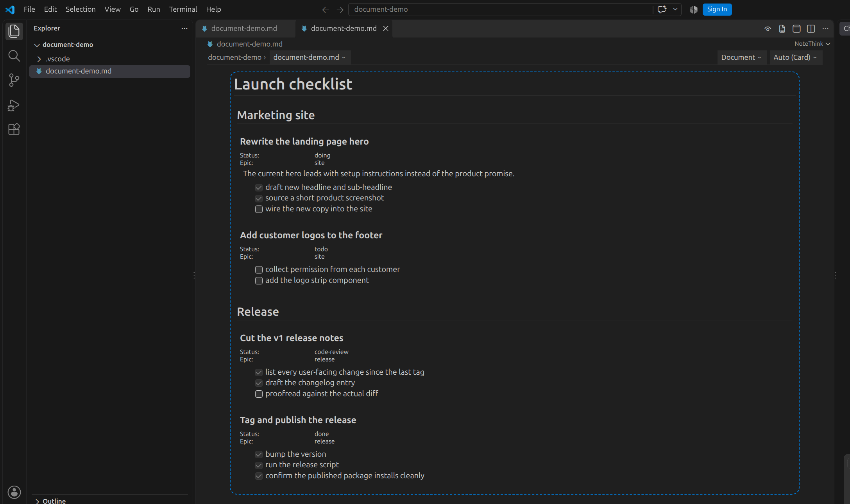Toggle 'draft new headline and sub-headline' checkbox
Image resolution: width=850 pixels, height=504 pixels.
[259, 188]
